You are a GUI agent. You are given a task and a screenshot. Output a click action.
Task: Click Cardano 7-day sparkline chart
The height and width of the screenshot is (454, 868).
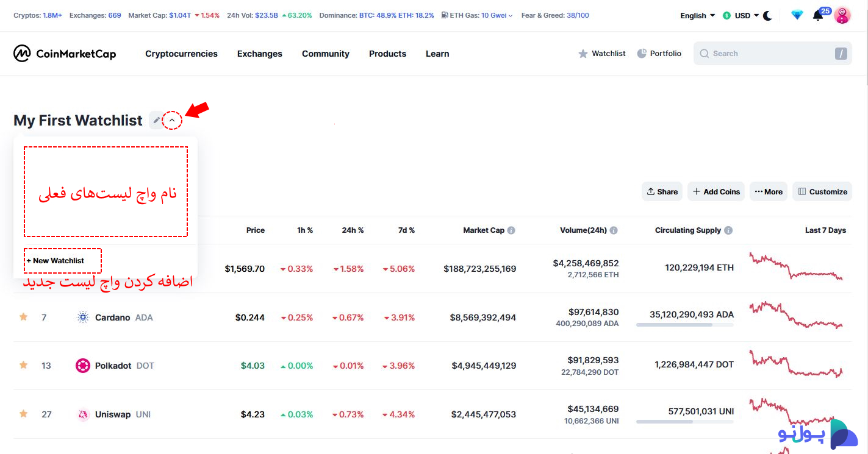[x=796, y=315]
